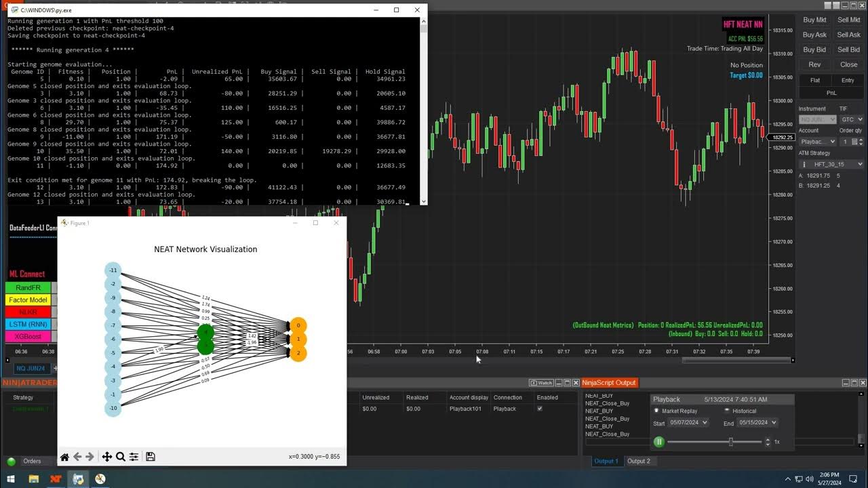Open Configure subplots in Figure 1 toolbar
The height and width of the screenshot is (488, 868).
coord(134,457)
